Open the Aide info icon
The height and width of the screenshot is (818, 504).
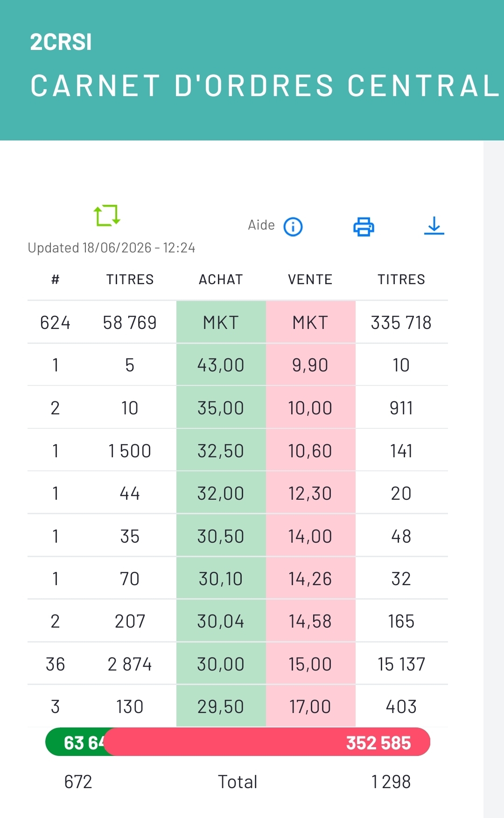293,227
